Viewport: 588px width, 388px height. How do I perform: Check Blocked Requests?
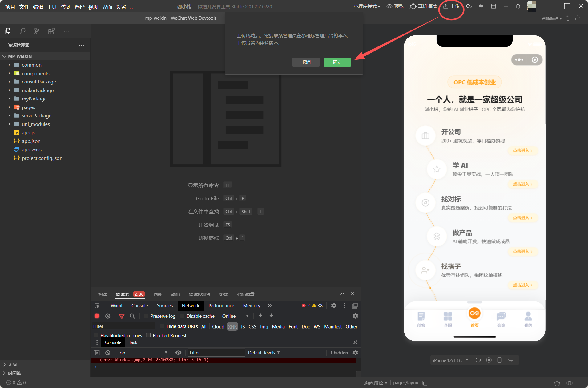(x=148, y=335)
